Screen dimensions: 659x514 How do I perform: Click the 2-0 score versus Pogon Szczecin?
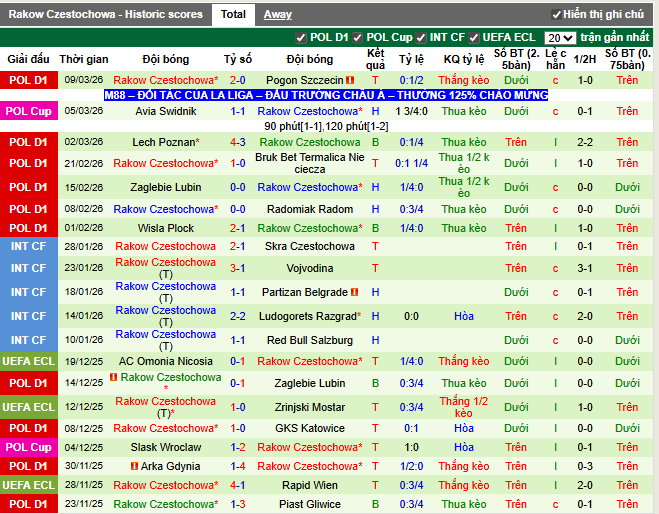coord(237,80)
